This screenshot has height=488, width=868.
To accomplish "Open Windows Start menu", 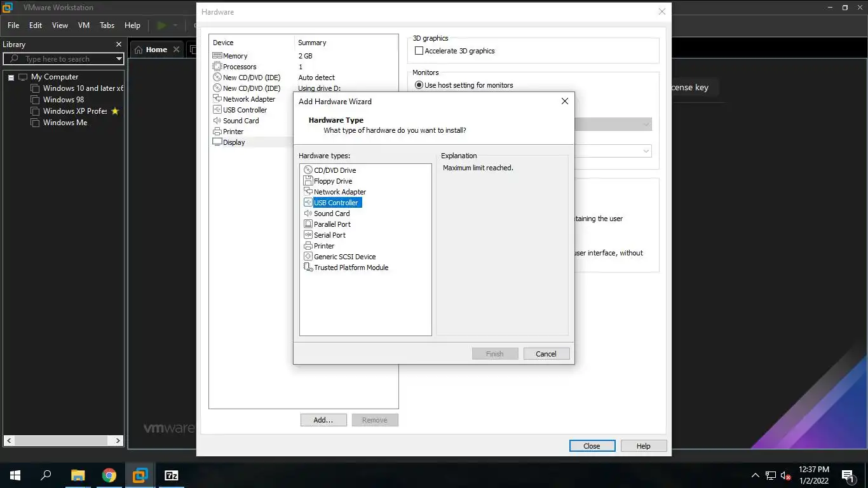I will [x=15, y=475].
